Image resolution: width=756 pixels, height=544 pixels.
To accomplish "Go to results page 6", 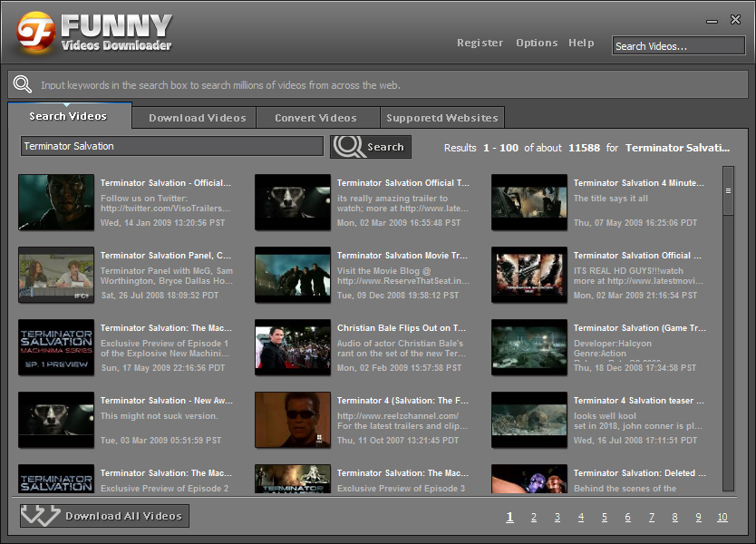I will 628,518.
